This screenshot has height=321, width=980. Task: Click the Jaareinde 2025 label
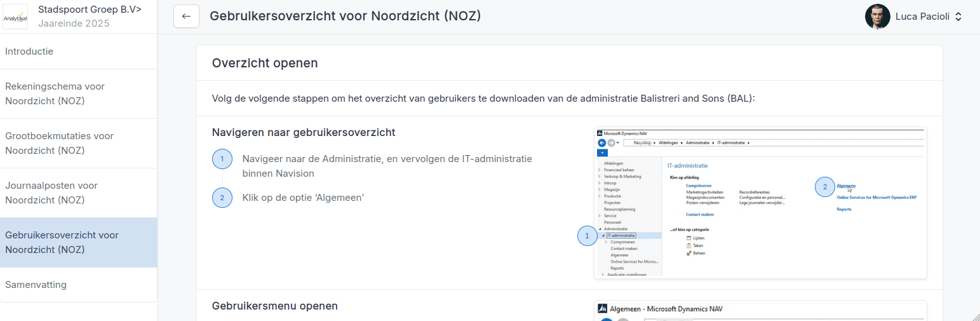74,24
